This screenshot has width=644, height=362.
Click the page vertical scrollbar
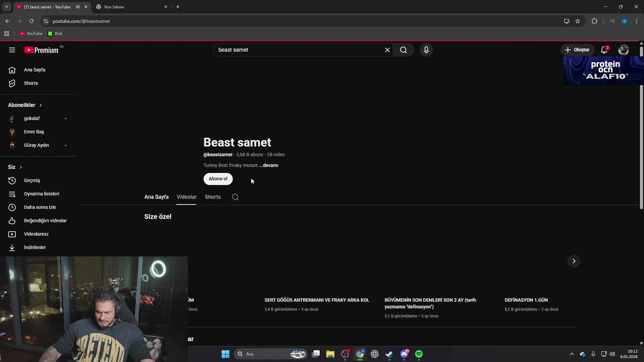click(641, 128)
